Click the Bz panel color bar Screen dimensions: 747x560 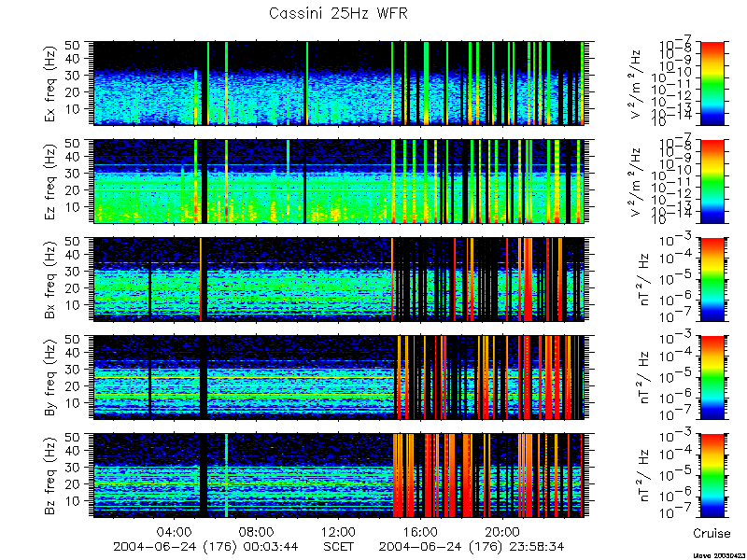[x=712, y=475]
